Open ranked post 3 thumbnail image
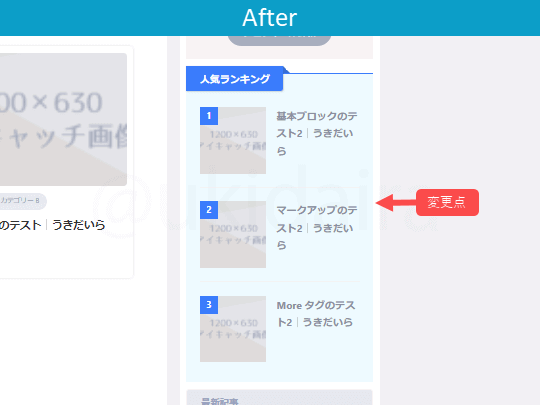Screen dimensions: 540x405 tap(233, 329)
